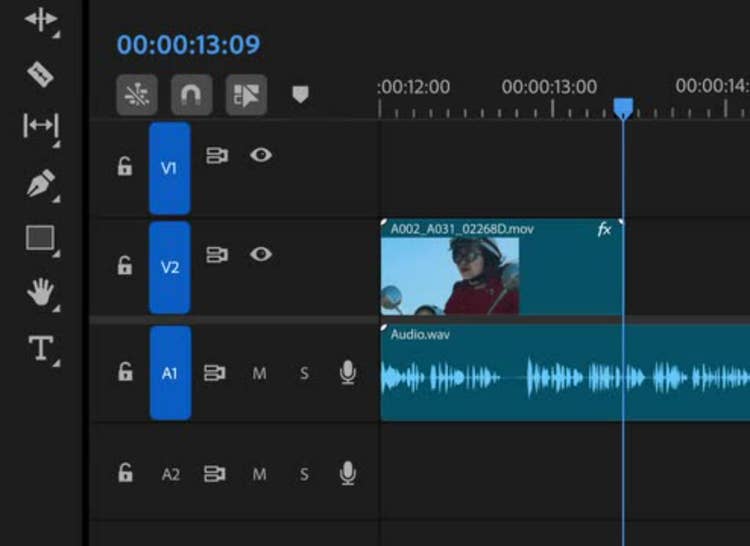Toggle sync lock on track A2
750x546 pixels.
click(x=214, y=474)
